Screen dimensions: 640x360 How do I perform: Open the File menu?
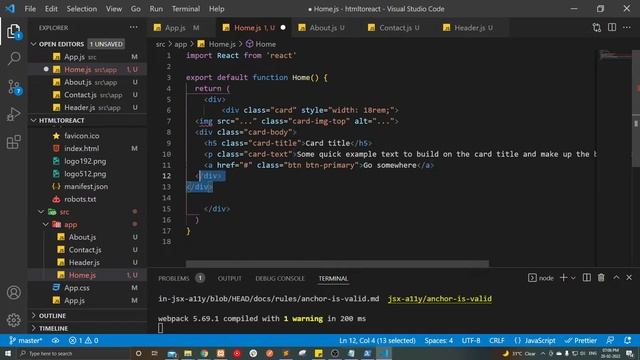tap(30, 9)
